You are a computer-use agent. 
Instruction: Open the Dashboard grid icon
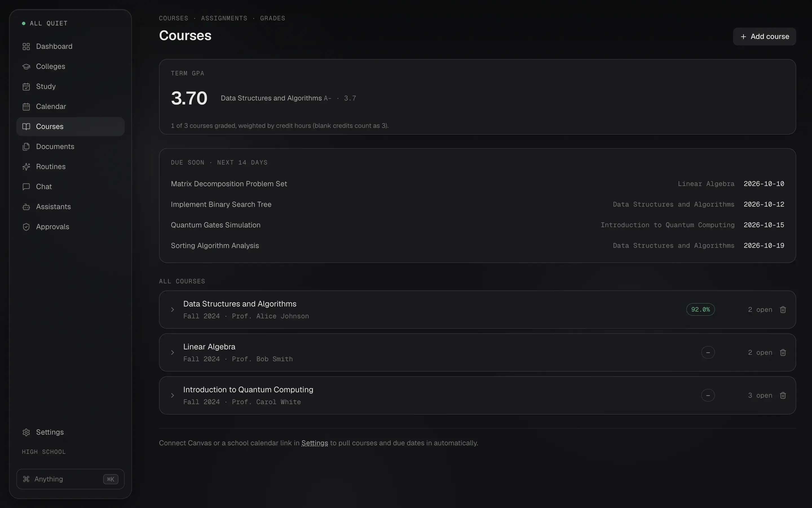[26, 46]
